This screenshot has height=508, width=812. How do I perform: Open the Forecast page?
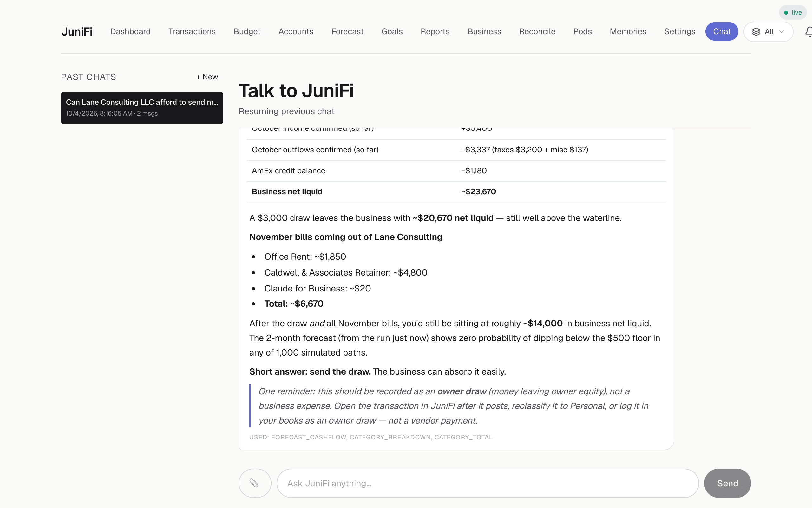347,31
